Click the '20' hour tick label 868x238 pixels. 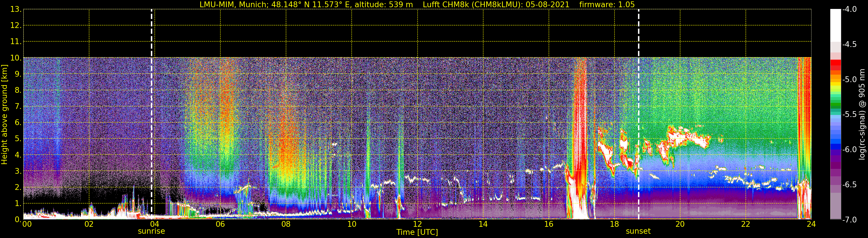click(x=680, y=224)
